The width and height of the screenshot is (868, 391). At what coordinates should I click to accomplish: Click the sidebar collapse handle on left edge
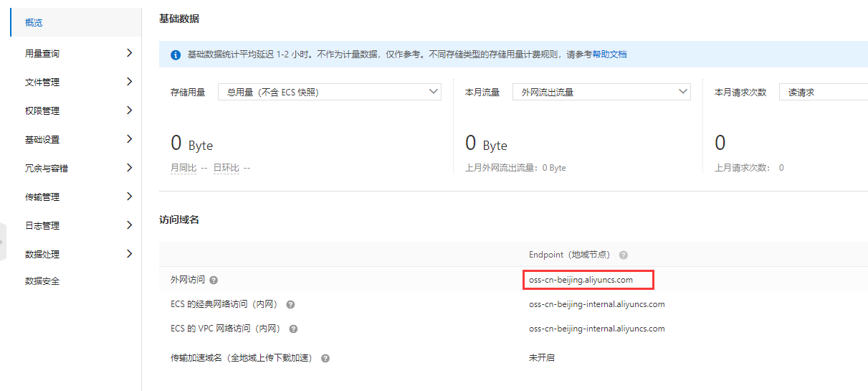3,242
